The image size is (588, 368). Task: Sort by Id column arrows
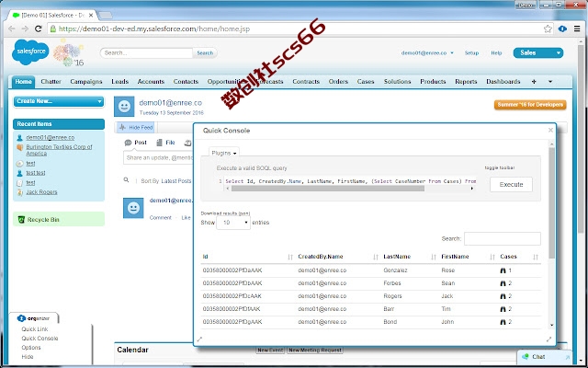click(x=290, y=257)
